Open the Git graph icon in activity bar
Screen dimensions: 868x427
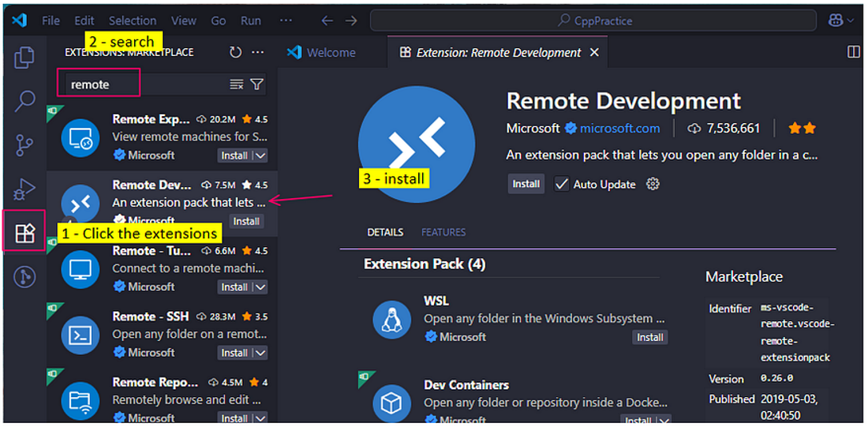[x=24, y=276]
